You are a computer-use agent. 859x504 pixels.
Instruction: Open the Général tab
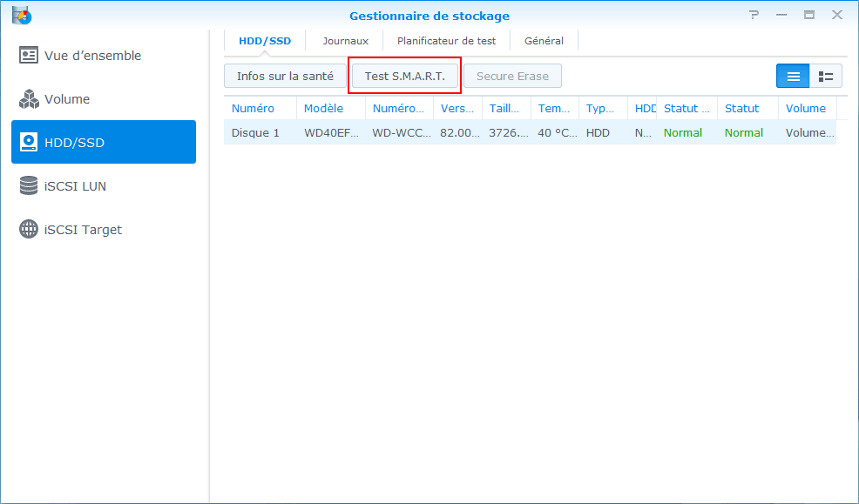point(544,41)
